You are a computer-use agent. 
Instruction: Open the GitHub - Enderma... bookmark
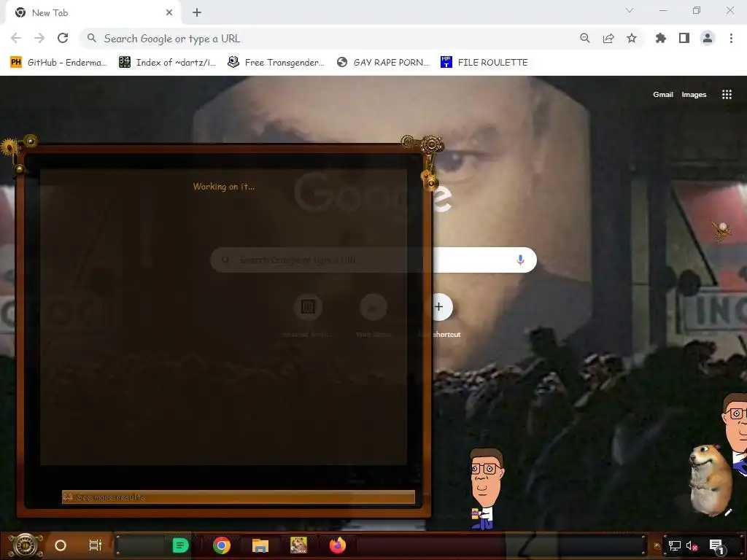click(x=59, y=63)
